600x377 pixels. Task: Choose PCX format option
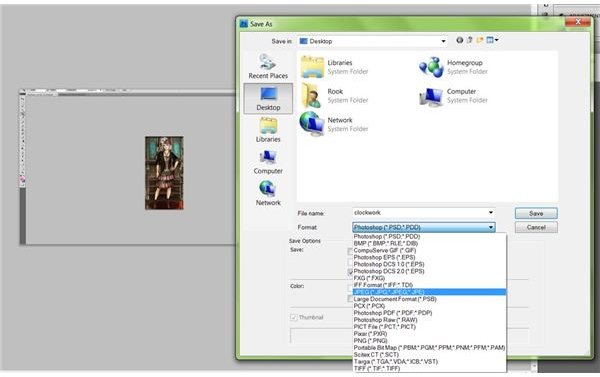point(429,306)
